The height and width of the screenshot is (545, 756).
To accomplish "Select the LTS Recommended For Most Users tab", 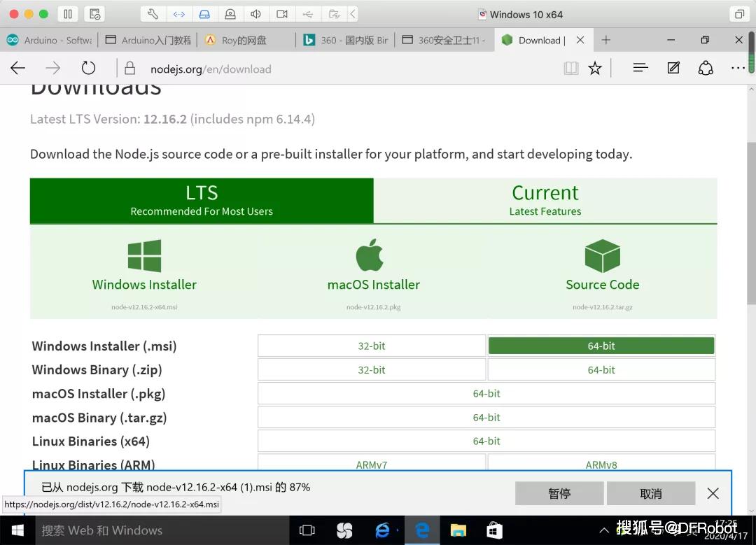I will click(202, 201).
